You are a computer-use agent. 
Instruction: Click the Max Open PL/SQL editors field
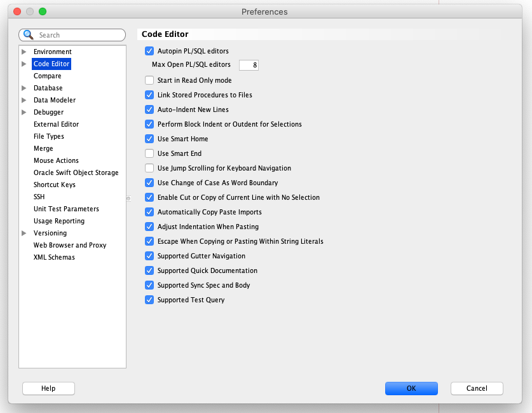[249, 65]
